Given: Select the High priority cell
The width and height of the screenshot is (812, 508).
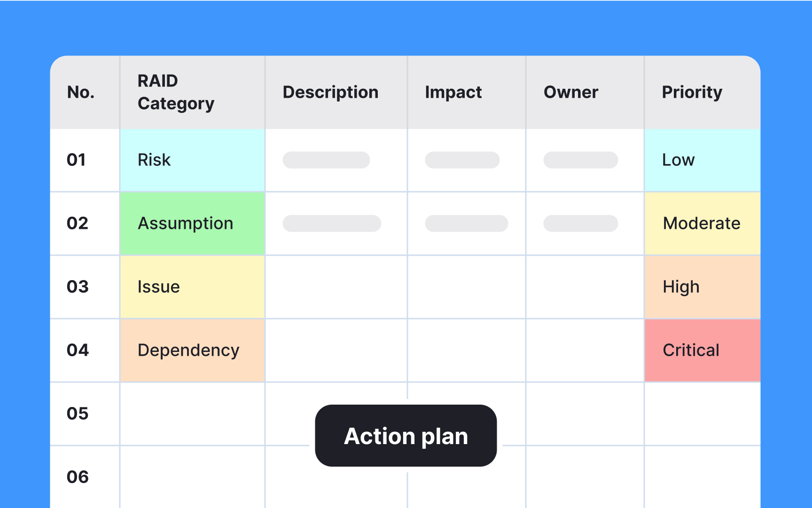Looking at the screenshot, I should pos(702,287).
